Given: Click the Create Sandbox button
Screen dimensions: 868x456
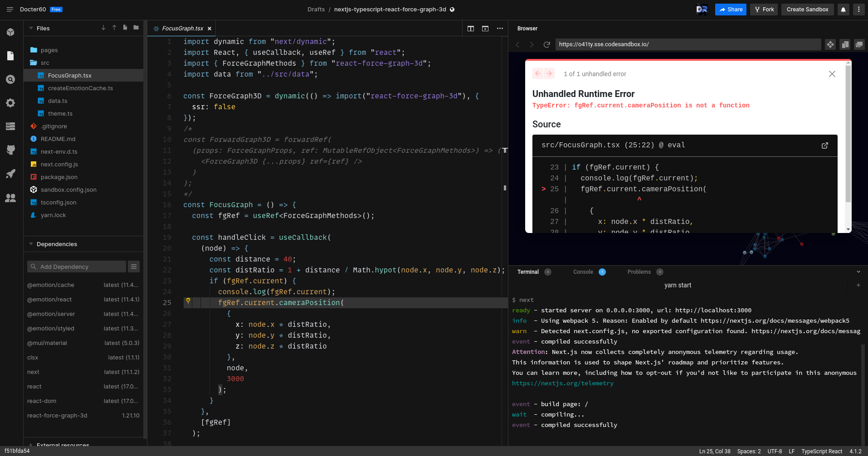Looking at the screenshot, I should tap(807, 9).
